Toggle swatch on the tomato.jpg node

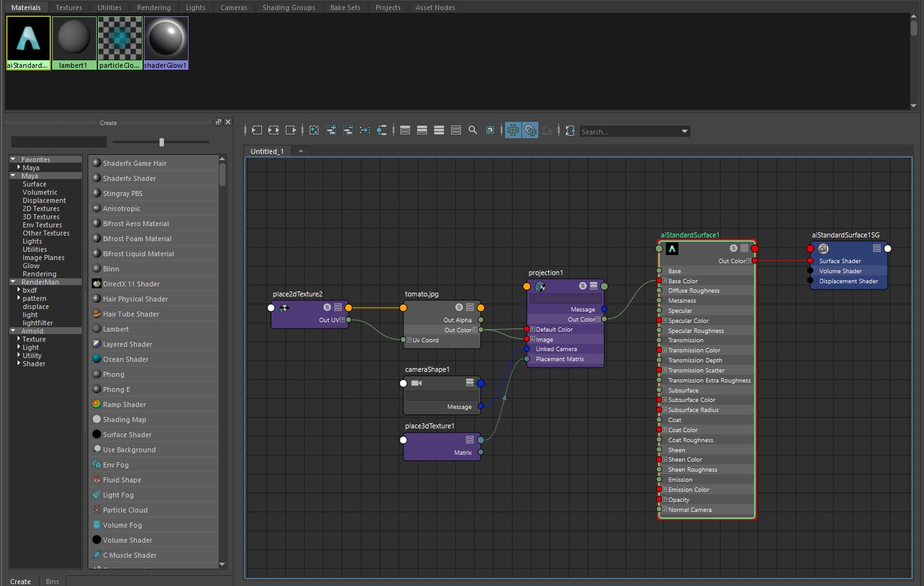pyautogui.click(x=459, y=307)
